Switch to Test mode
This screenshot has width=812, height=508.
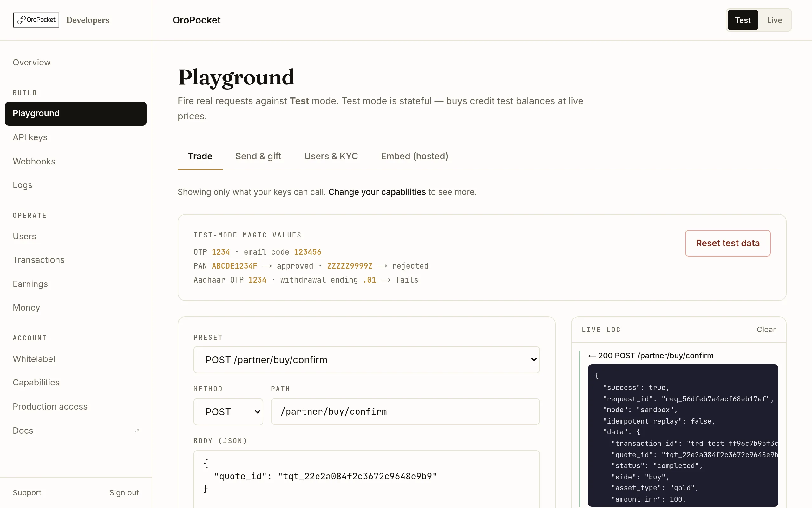(x=742, y=20)
